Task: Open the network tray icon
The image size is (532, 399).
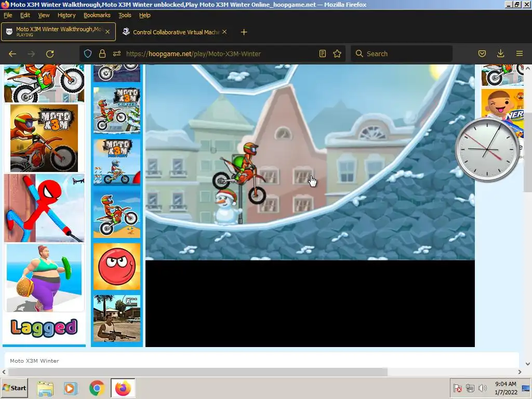Action: [x=470, y=388]
